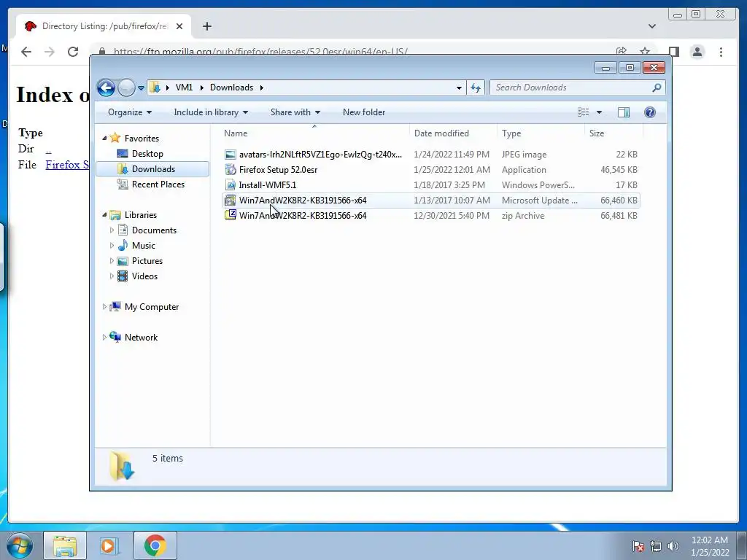Open Explorer help icon
The image size is (747, 560).
[650, 112]
